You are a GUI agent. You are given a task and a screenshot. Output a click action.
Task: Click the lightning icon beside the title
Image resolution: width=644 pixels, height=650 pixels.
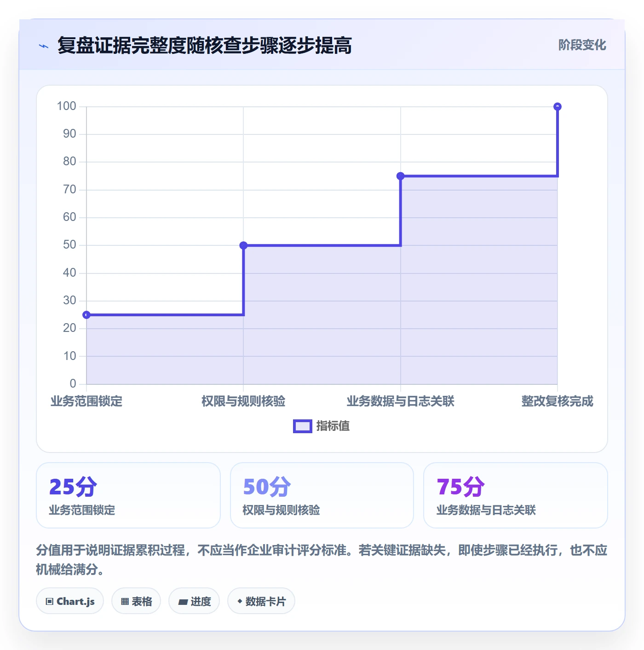coord(44,46)
